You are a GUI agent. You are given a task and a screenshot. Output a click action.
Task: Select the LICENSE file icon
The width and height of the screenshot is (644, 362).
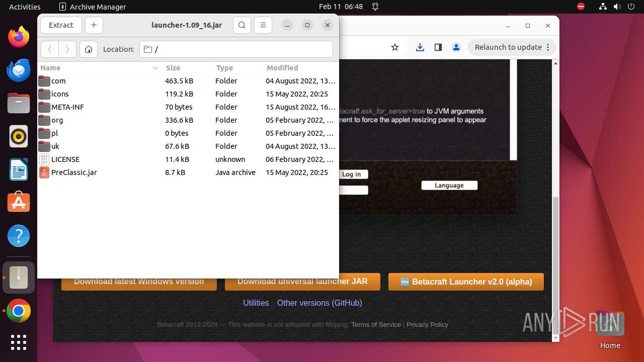coord(44,159)
